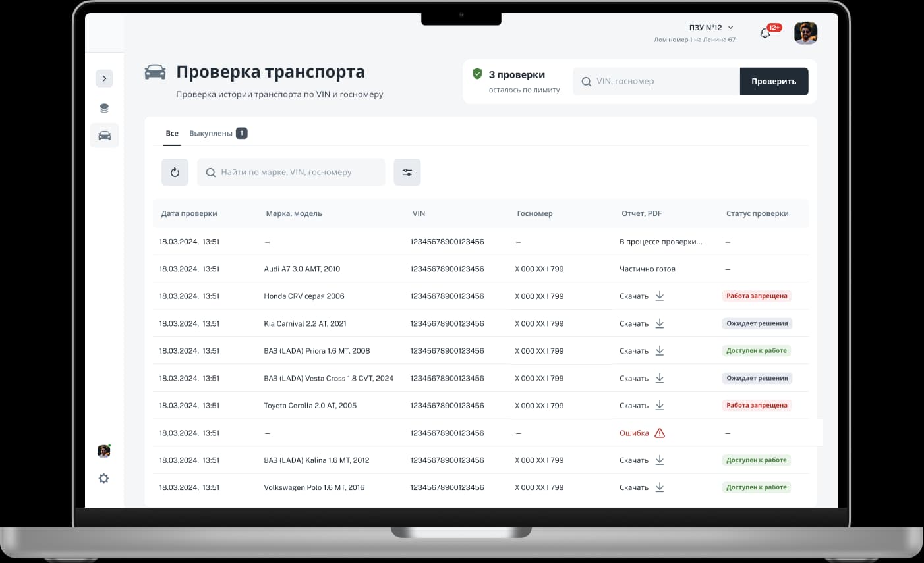Screen dimensions: 924x563
Task: Click Доступен к работе badge on Priora row
Action: point(757,351)
